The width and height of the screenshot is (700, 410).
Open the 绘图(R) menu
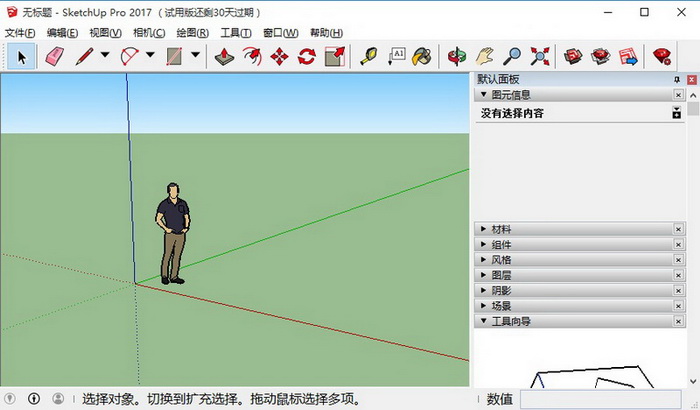192,33
